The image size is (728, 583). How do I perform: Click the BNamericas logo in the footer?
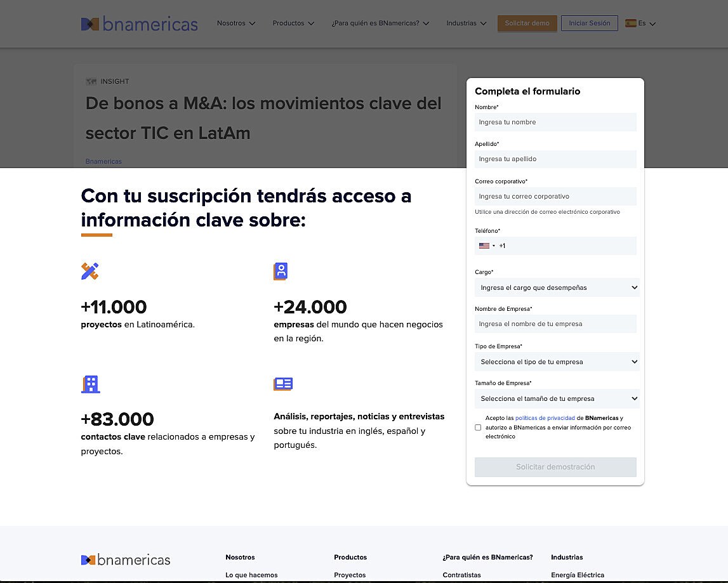[x=124, y=560]
